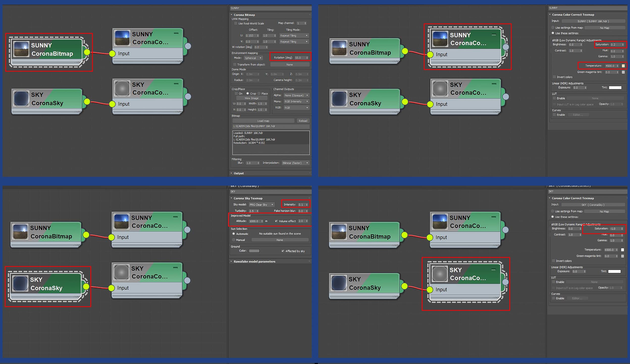Uncheck the Affected by sky option
630x364 pixels.
coord(283,251)
